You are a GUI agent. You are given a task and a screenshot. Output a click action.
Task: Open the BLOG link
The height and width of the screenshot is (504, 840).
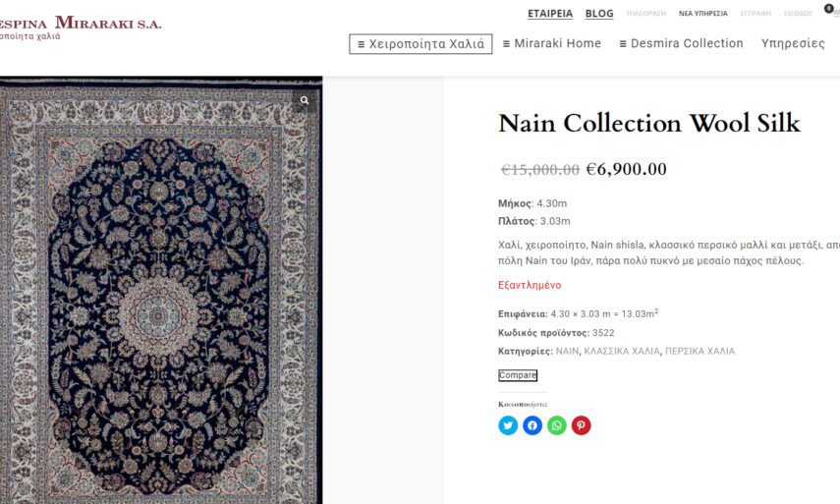point(599,14)
